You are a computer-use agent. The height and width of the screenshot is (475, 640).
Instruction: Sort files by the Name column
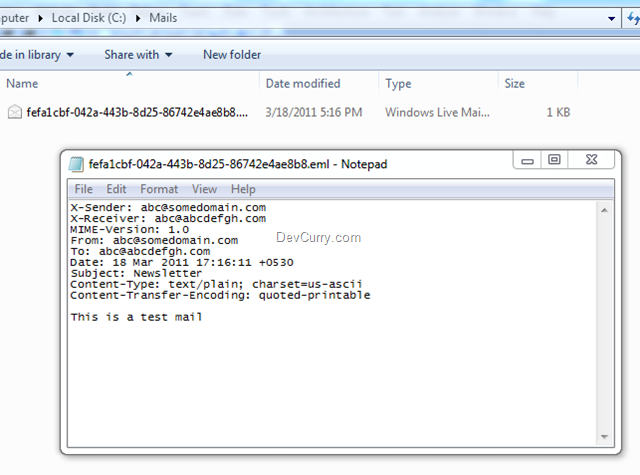point(22,84)
